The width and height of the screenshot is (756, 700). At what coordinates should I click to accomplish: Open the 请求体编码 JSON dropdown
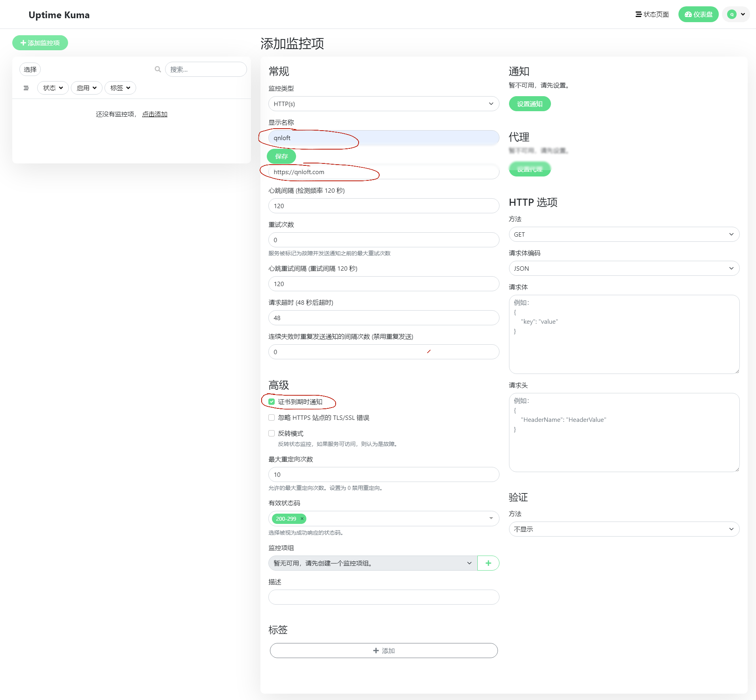[624, 268]
